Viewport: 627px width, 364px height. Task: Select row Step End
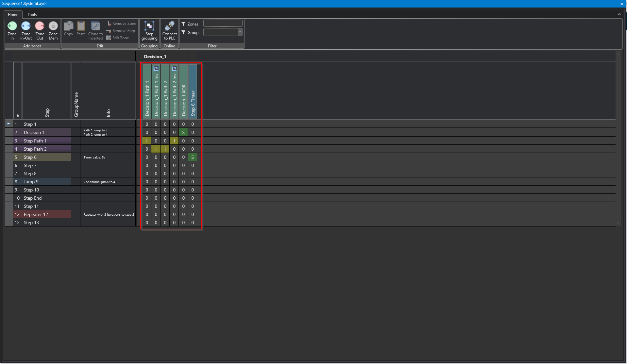click(46, 198)
